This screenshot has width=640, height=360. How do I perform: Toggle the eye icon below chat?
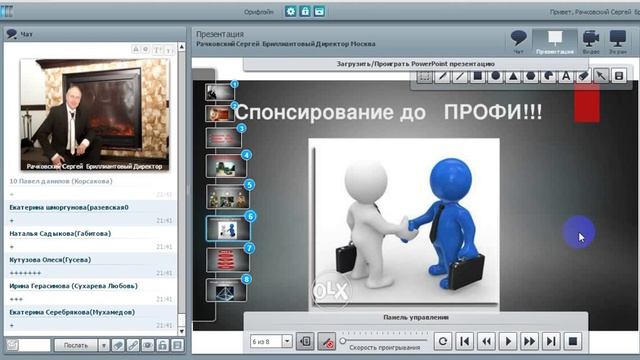(x=148, y=345)
